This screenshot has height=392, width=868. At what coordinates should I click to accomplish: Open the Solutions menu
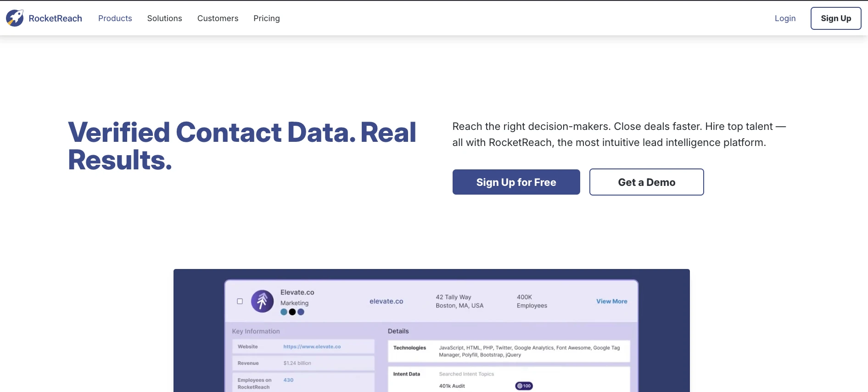165,18
